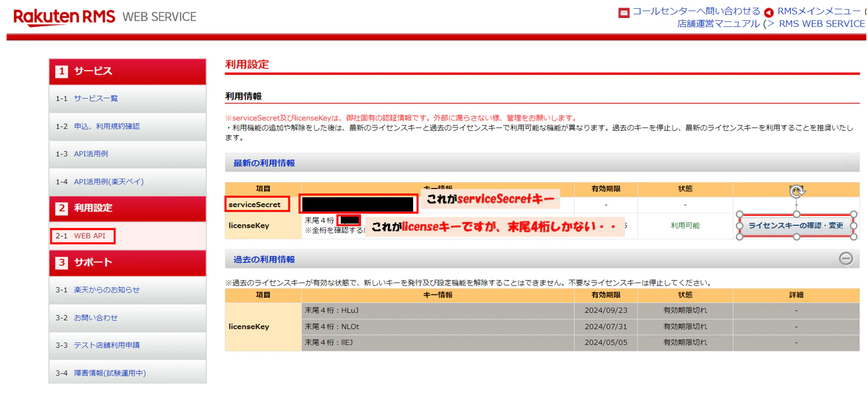The width and height of the screenshot is (868, 394).
Task: Open 店舗運営マニュアル link
Action: (718, 24)
